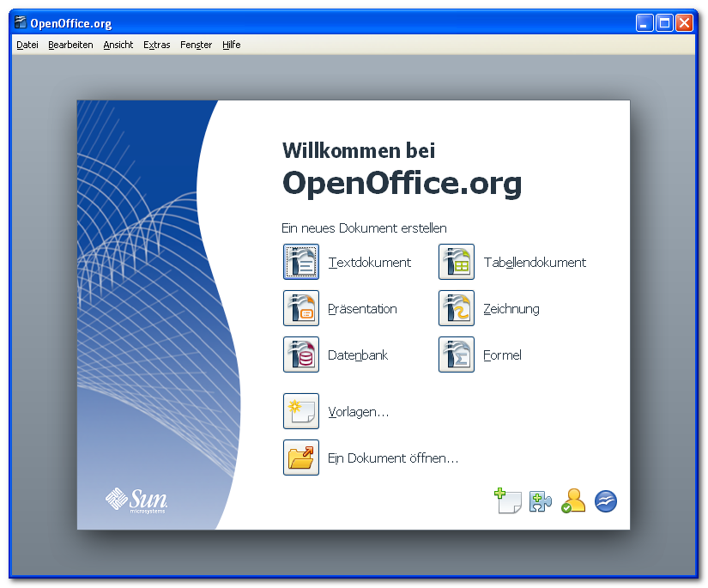Open the Fenster menu

point(196,45)
